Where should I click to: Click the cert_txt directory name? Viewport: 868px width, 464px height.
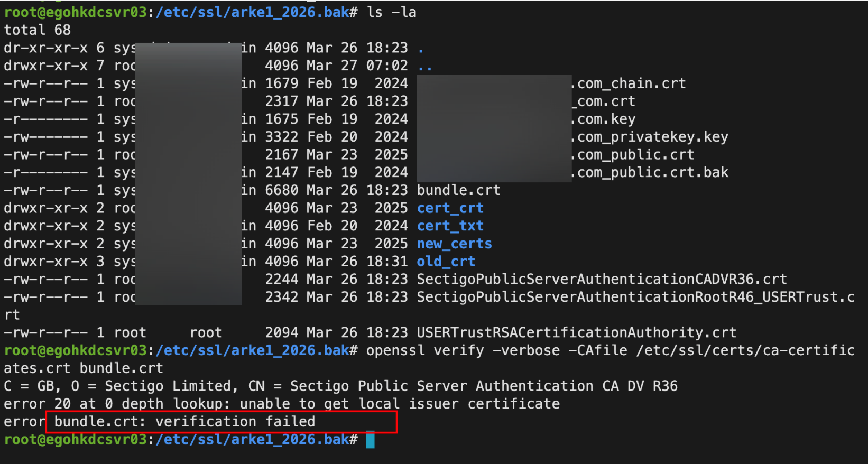tap(450, 226)
